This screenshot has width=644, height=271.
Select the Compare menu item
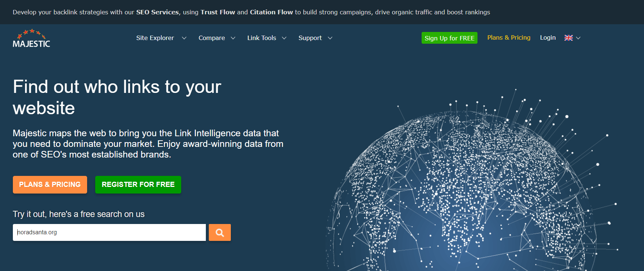[x=211, y=38]
